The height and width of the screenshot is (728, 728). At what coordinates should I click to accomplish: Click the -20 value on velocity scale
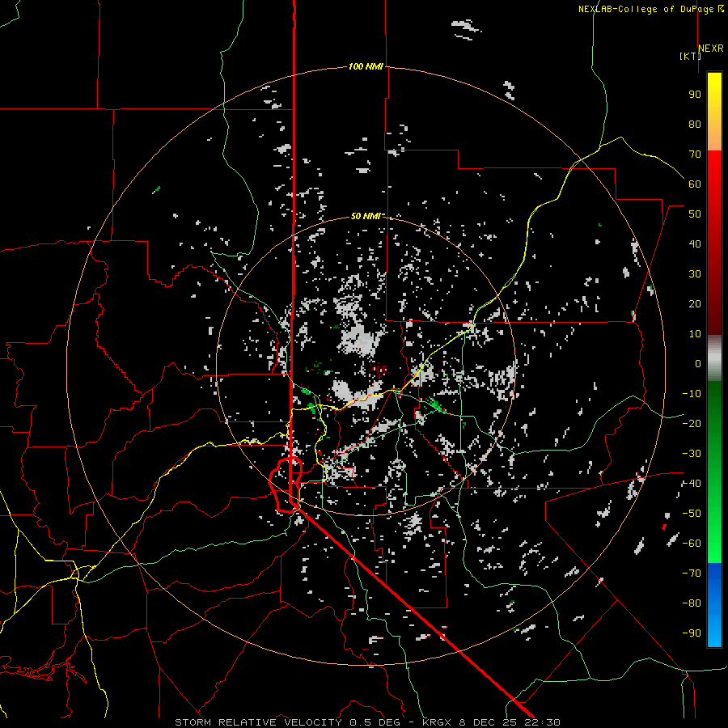[692, 423]
